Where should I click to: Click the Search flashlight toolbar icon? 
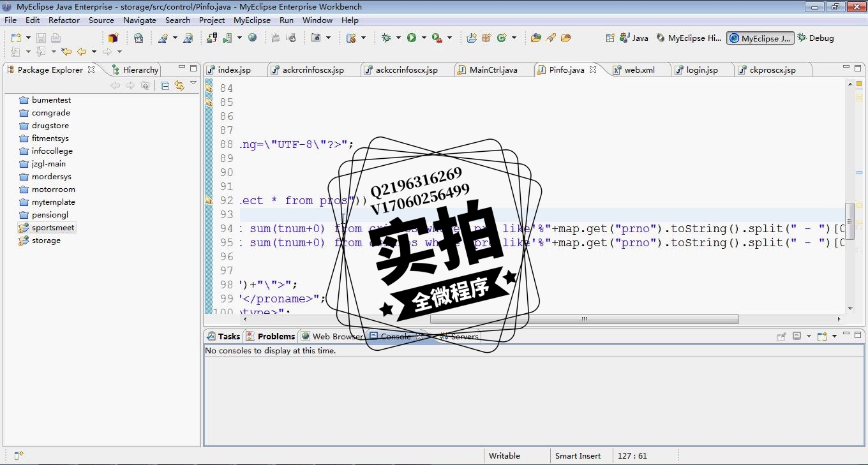click(551, 38)
